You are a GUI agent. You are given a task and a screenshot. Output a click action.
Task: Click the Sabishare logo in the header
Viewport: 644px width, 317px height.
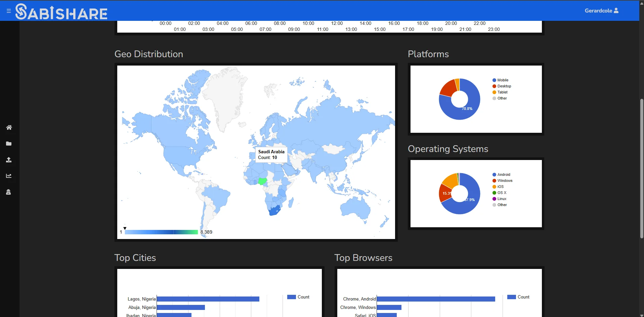coord(61,11)
